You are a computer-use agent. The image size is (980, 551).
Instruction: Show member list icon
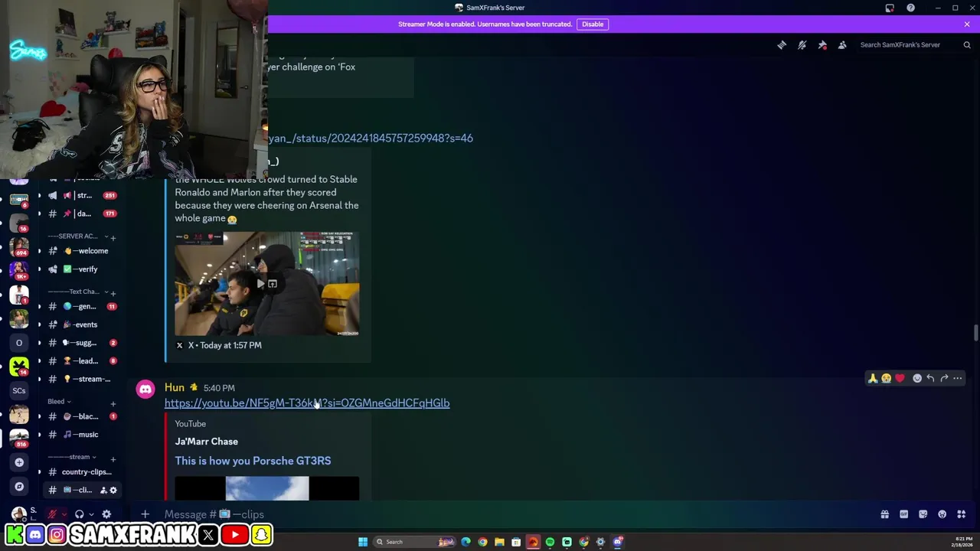pyautogui.click(x=842, y=45)
